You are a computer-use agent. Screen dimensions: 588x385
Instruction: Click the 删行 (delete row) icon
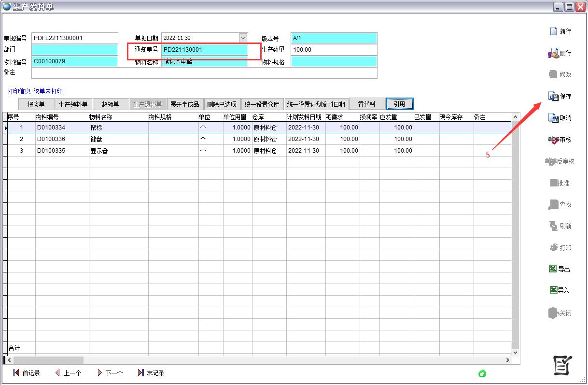pyautogui.click(x=553, y=54)
